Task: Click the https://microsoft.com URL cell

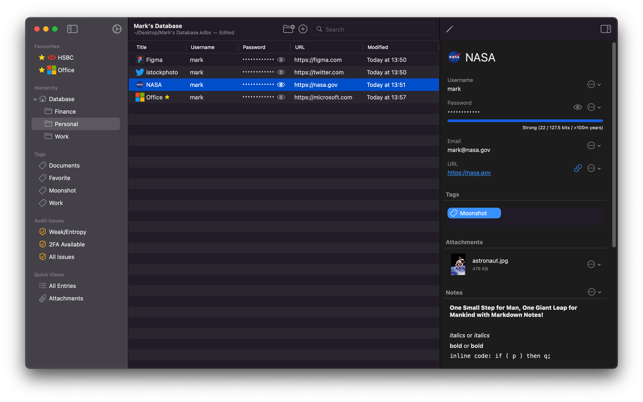Action: point(323,97)
